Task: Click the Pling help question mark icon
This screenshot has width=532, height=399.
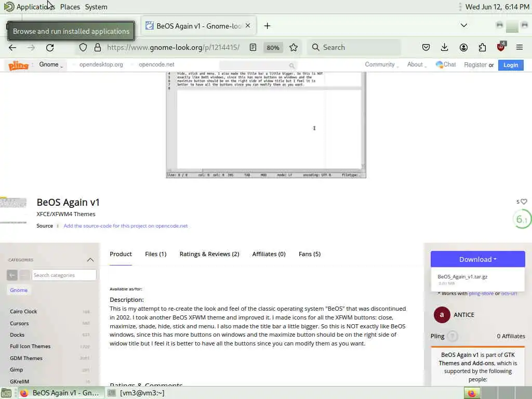Action: (453, 336)
